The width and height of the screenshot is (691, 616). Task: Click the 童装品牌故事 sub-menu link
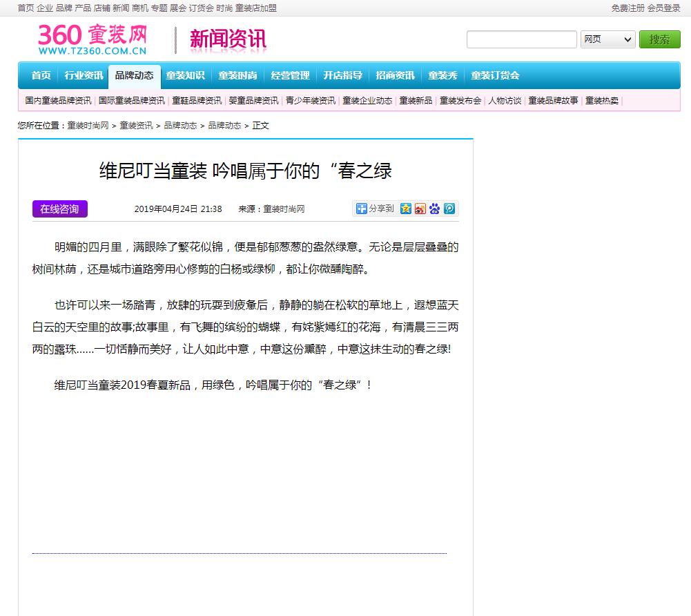coord(554,101)
